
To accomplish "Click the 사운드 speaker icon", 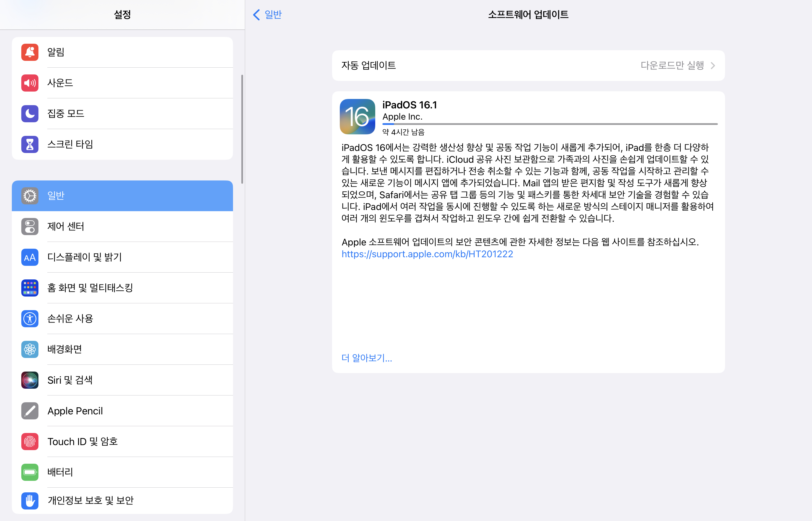I will (30, 83).
